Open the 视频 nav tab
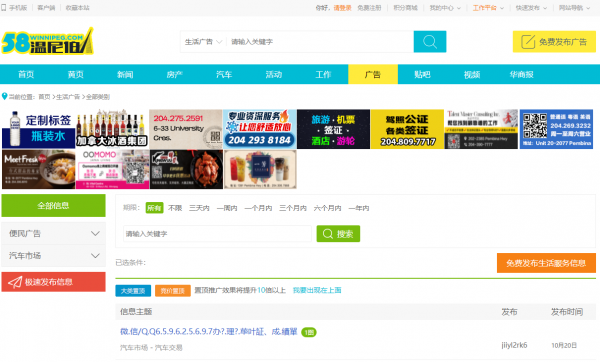The height and width of the screenshot is (362, 600). coord(472,74)
